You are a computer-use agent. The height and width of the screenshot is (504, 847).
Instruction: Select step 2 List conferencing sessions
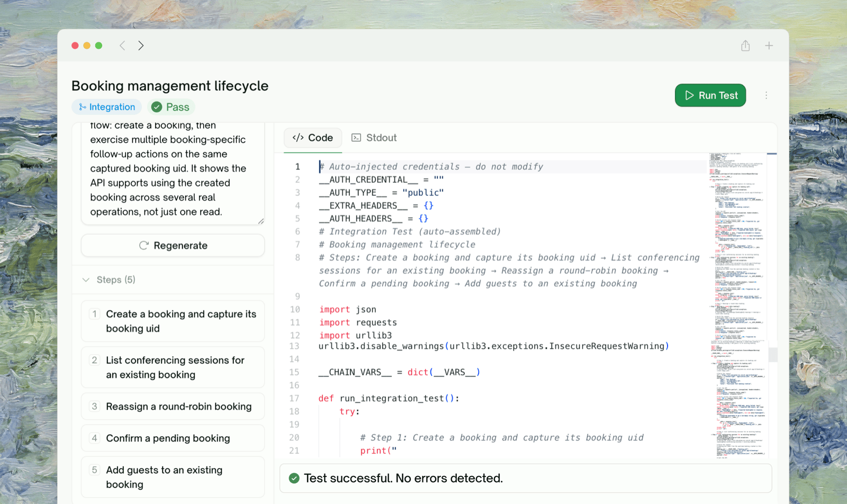pos(173,367)
